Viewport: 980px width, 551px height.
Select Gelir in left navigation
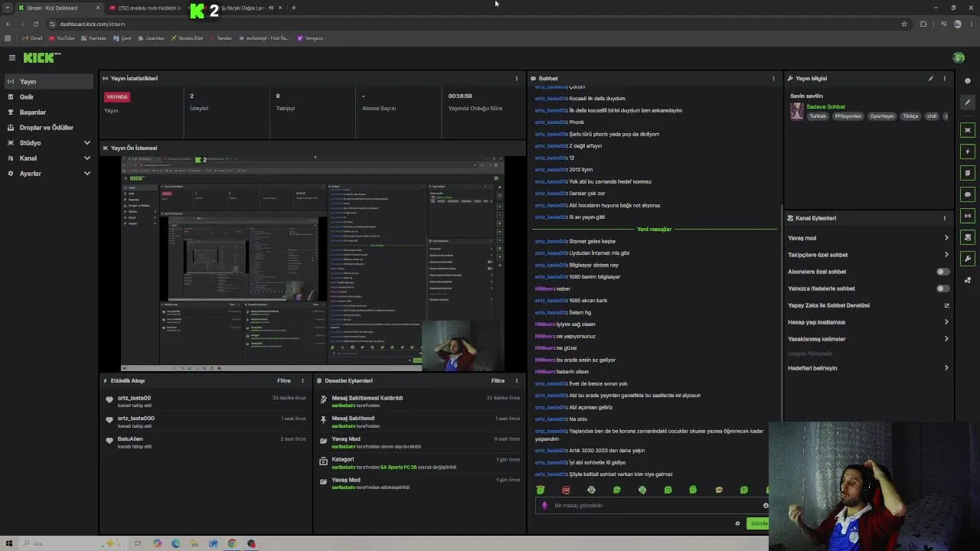[x=49, y=97]
